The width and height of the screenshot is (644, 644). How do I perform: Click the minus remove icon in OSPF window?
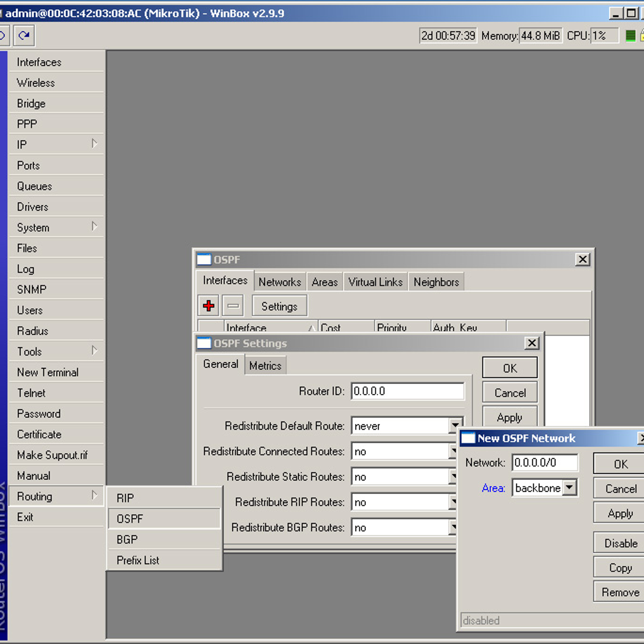click(x=233, y=306)
